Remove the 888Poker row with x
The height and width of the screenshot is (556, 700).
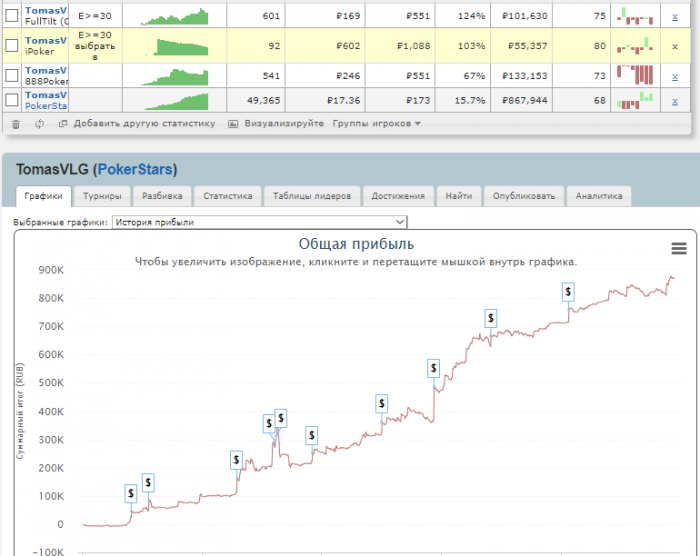(x=675, y=76)
